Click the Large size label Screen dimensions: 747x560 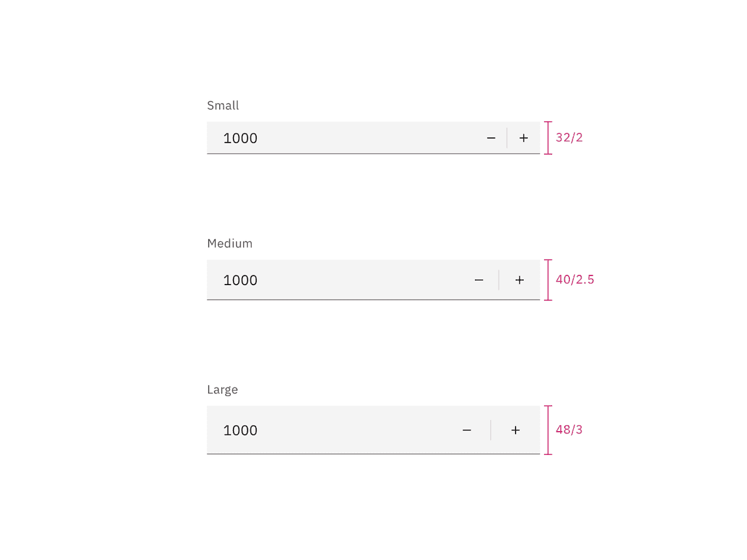[x=222, y=389]
